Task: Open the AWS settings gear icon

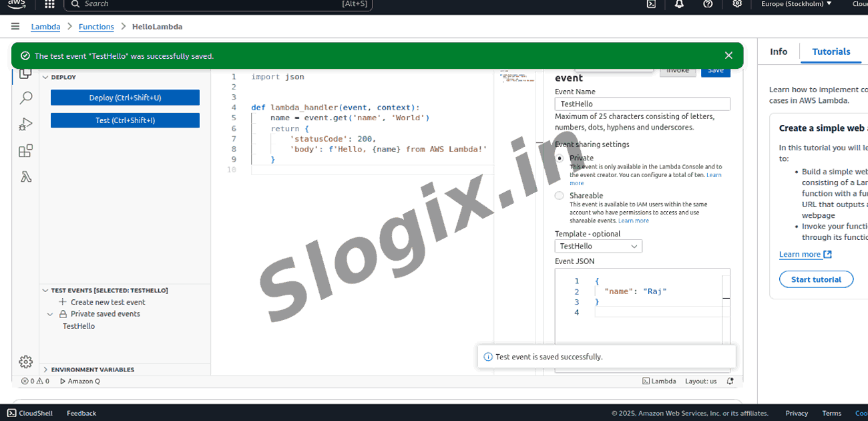Action: point(737,5)
